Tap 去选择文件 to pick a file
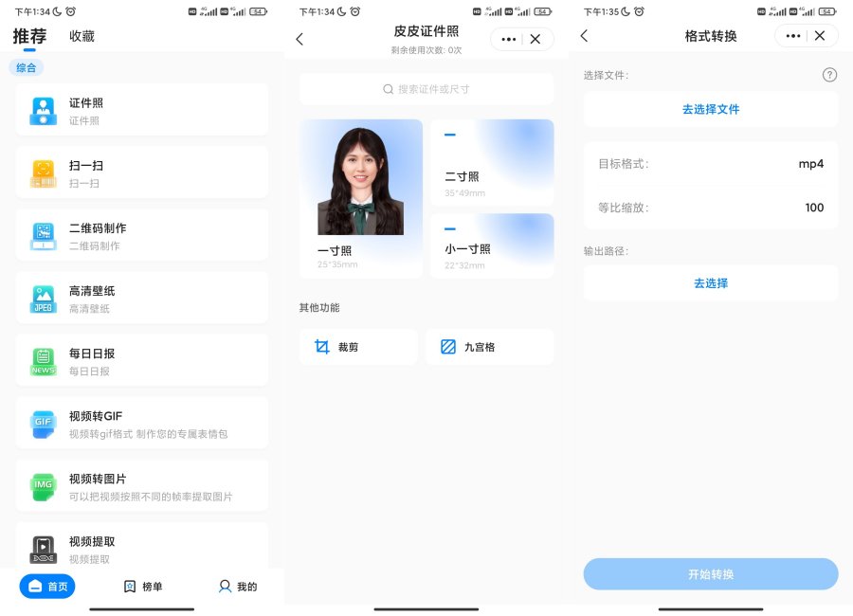 (710, 109)
